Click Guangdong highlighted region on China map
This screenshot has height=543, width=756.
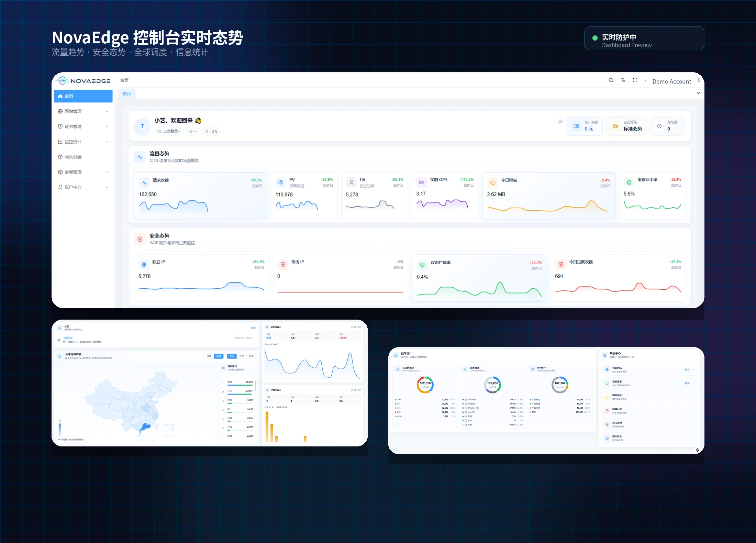pos(145,427)
